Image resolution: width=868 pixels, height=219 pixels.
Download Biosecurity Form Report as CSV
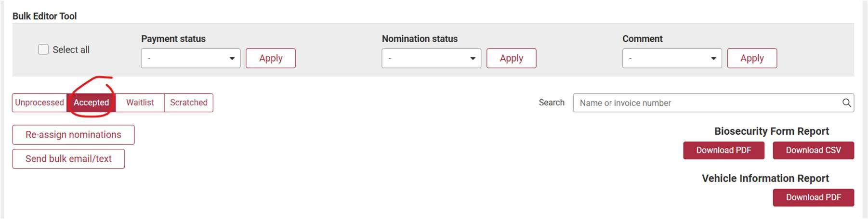click(x=813, y=150)
